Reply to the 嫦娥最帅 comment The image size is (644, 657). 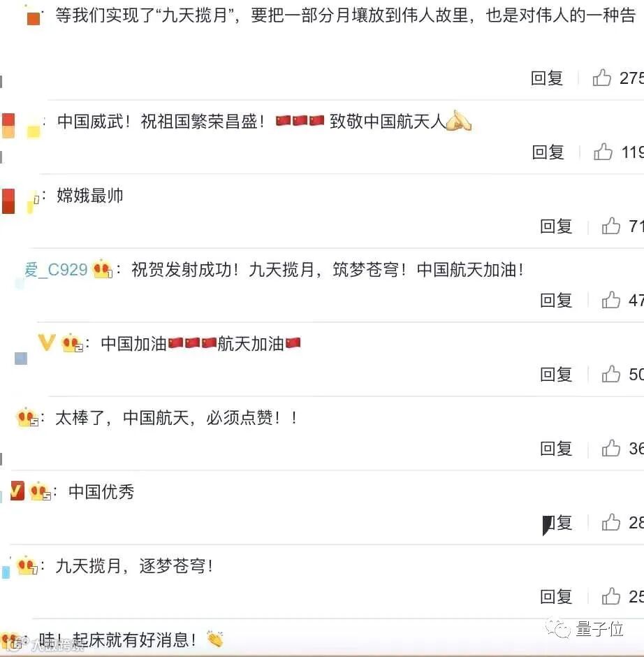[556, 226]
